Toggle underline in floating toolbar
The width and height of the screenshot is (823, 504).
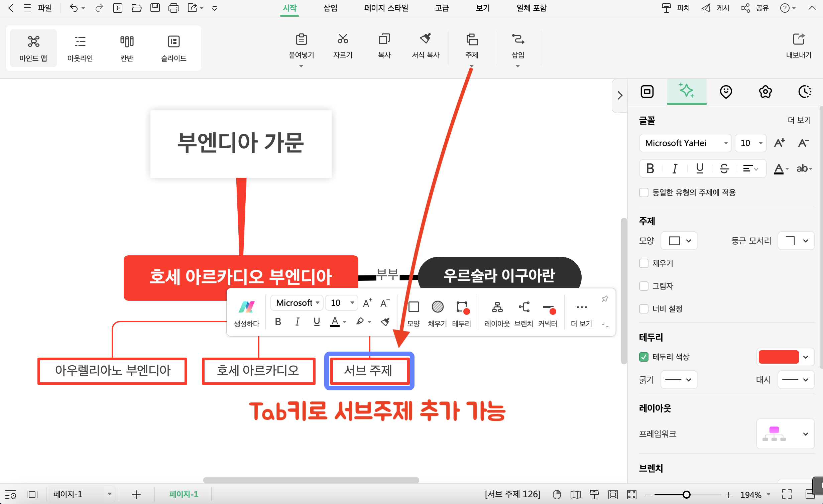[317, 322]
